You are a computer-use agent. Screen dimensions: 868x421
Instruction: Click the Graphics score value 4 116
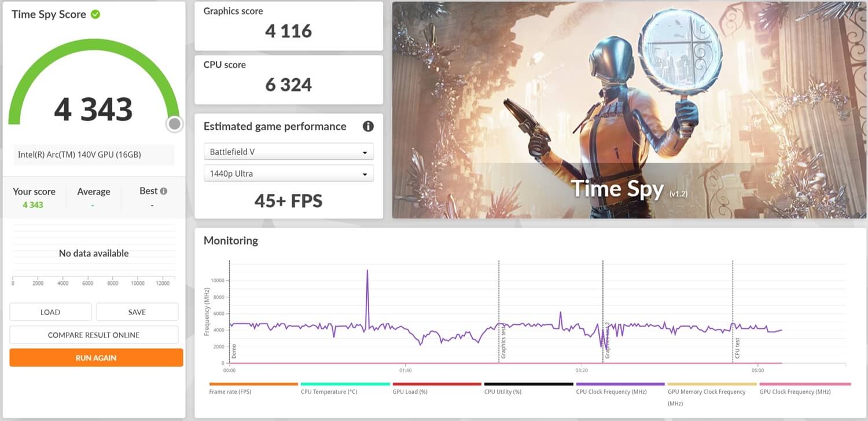click(x=288, y=31)
